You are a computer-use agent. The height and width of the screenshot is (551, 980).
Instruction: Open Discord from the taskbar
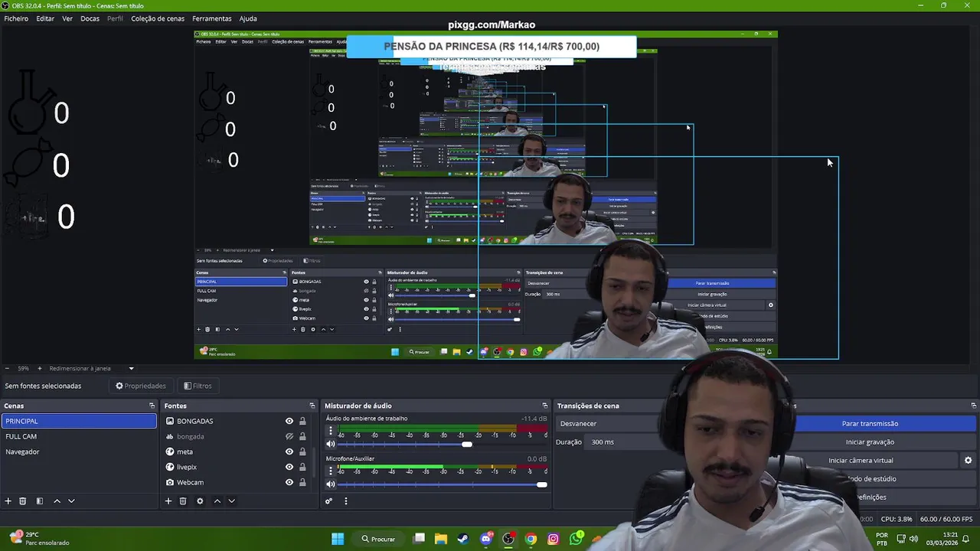[485, 539]
